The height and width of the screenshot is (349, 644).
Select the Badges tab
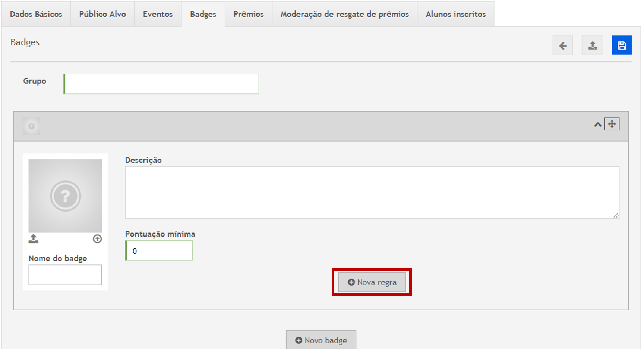click(203, 14)
